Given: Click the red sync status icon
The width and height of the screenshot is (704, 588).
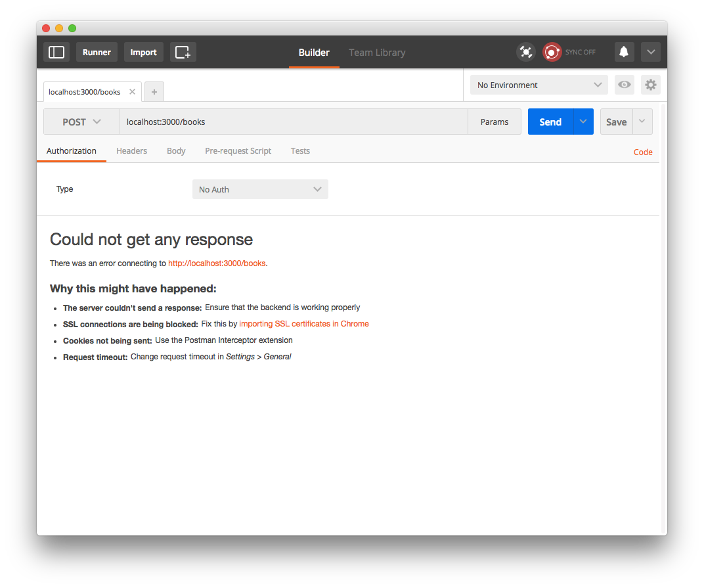Looking at the screenshot, I should click(552, 52).
